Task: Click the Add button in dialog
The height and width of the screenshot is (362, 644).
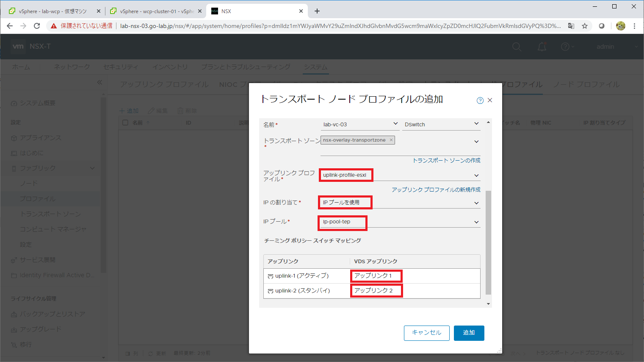Action: point(469,333)
